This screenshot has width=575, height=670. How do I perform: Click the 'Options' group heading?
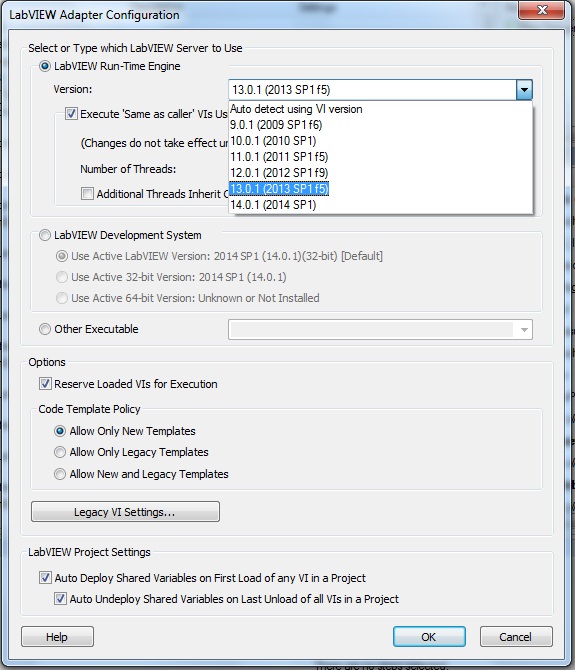pyautogui.click(x=47, y=362)
